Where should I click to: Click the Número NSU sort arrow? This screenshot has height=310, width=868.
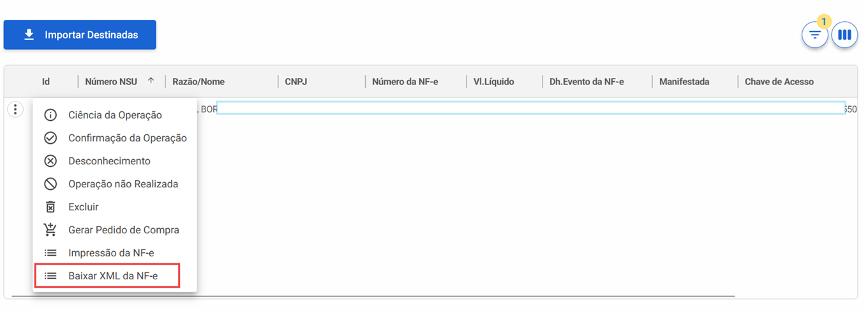coord(151,81)
